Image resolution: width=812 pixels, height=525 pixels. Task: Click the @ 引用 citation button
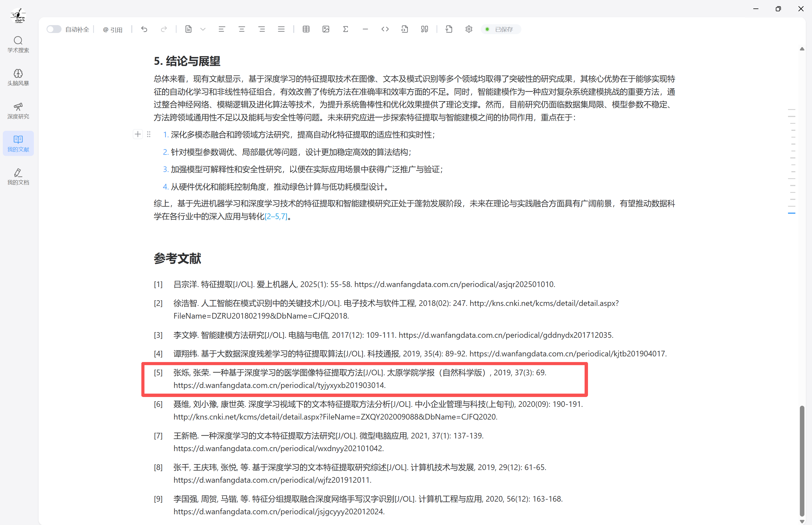(x=113, y=30)
